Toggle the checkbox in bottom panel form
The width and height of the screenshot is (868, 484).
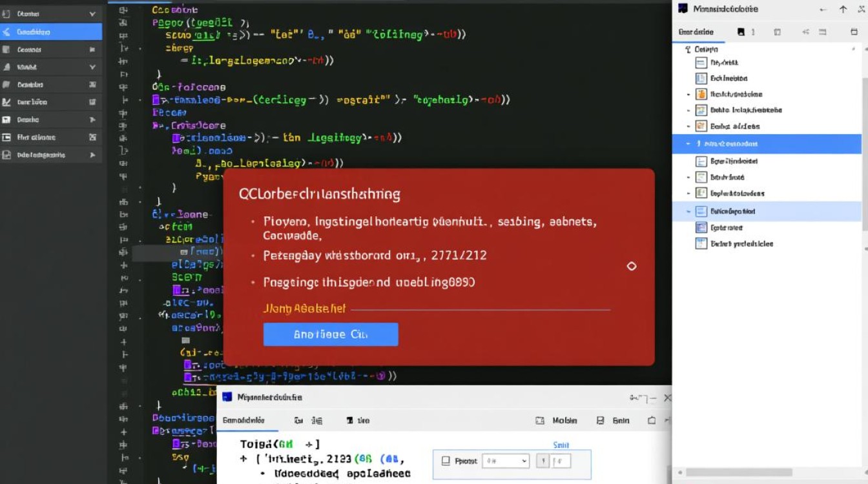pos(445,461)
